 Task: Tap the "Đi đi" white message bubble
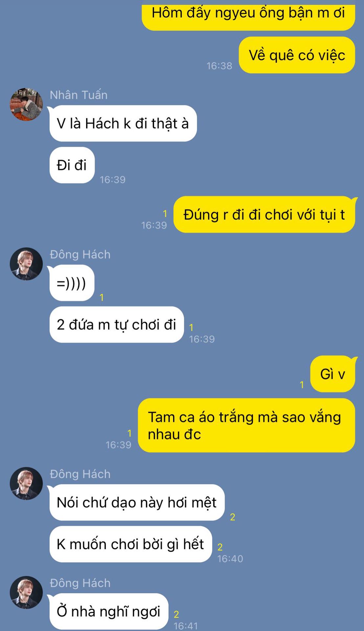point(72,165)
